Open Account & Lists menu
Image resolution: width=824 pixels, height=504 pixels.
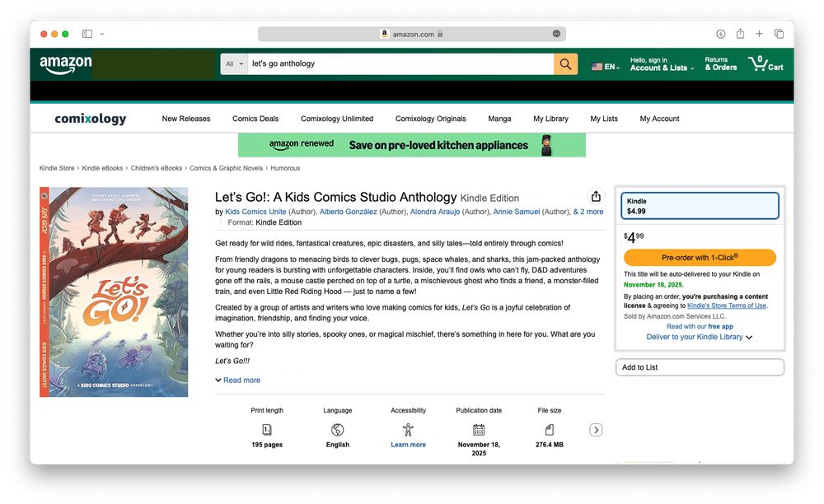click(x=662, y=64)
